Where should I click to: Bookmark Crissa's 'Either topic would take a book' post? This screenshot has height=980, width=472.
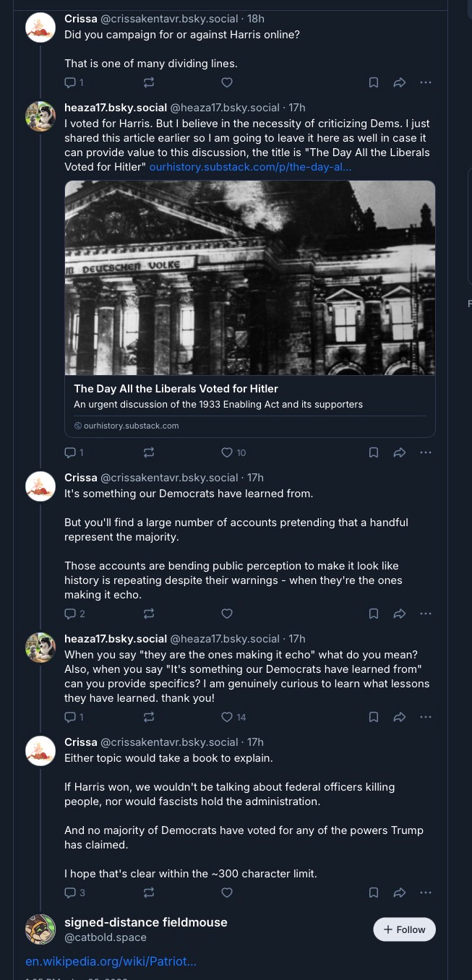(x=374, y=893)
